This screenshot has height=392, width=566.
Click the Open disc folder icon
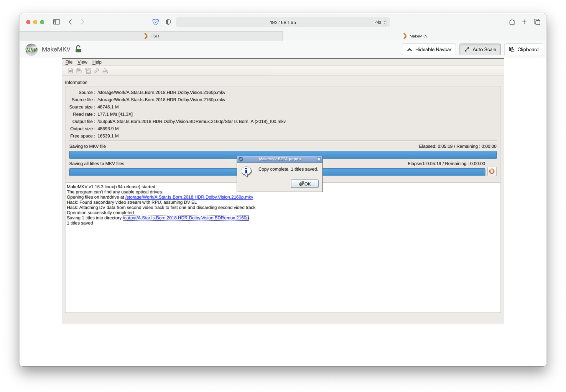point(79,71)
